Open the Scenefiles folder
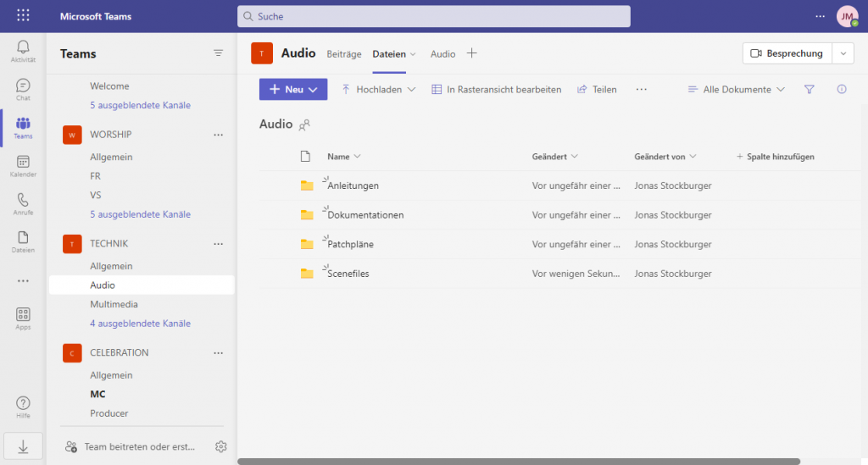Viewport: 868px width, 465px height. [x=348, y=274]
